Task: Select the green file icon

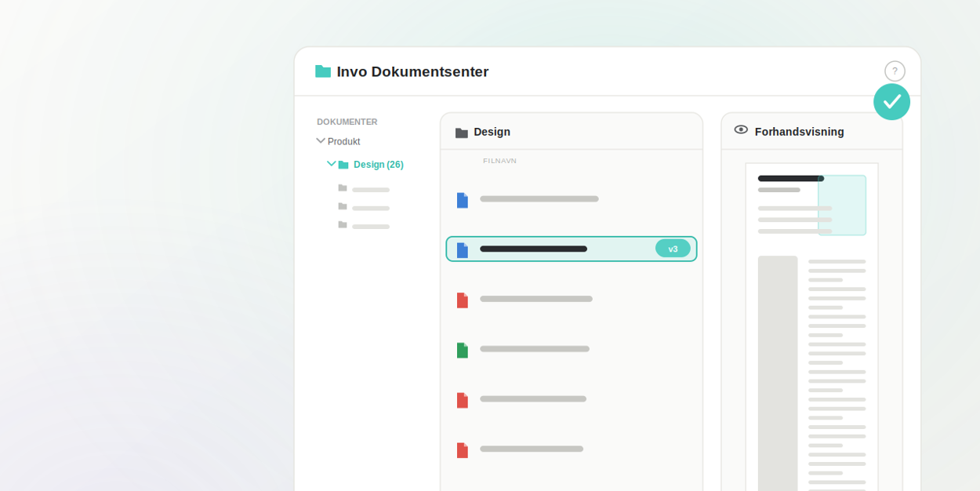Action: click(463, 350)
